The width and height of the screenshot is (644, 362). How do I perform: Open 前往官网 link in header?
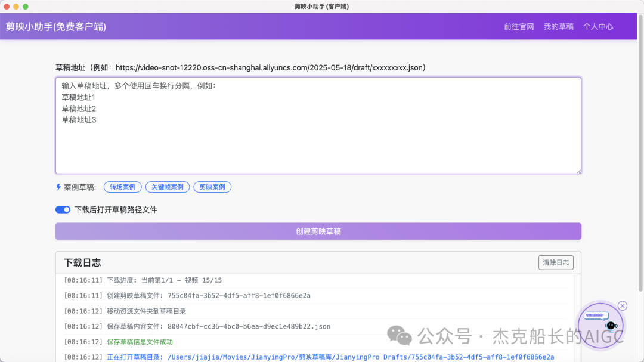click(519, 27)
